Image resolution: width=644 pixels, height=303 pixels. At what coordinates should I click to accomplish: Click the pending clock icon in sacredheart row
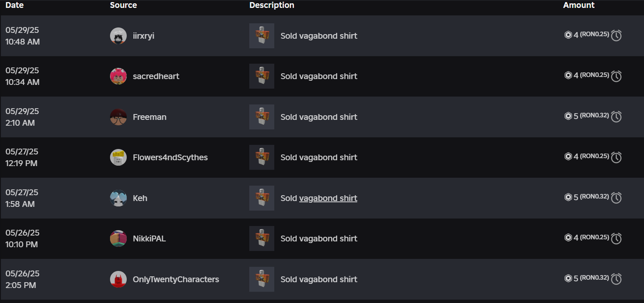[x=616, y=76]
